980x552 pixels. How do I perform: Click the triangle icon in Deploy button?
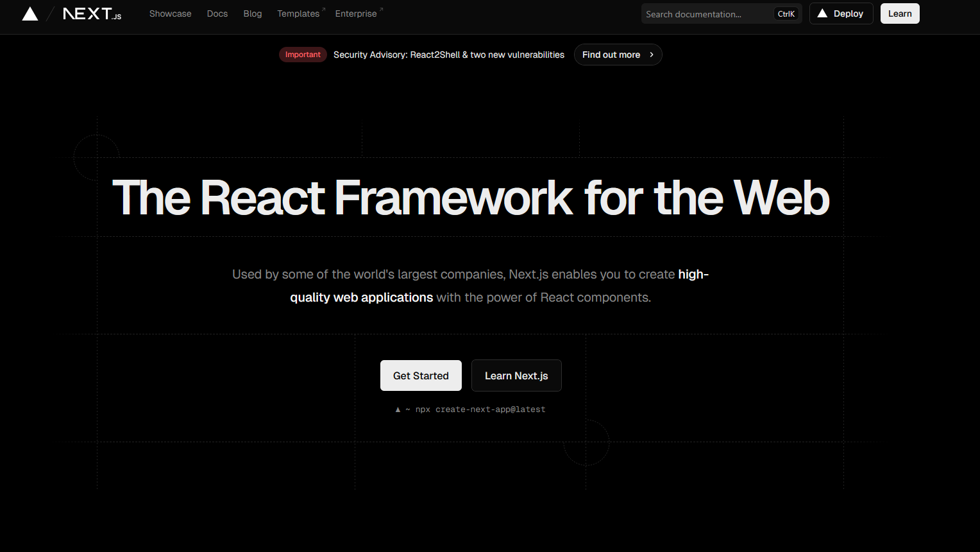pyautogui.click(x=822, y=13)
